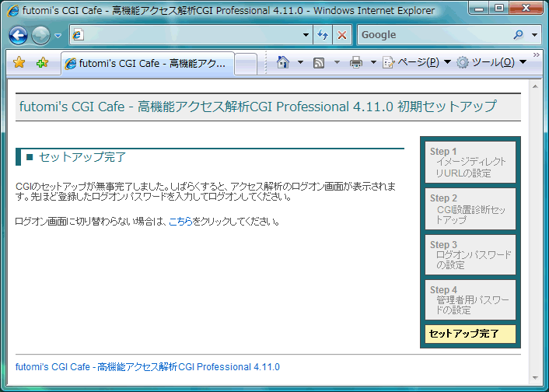Viewport: 549px width, 392px height.
Task: Stop loading with the red X button
Action: click(341, 35)
